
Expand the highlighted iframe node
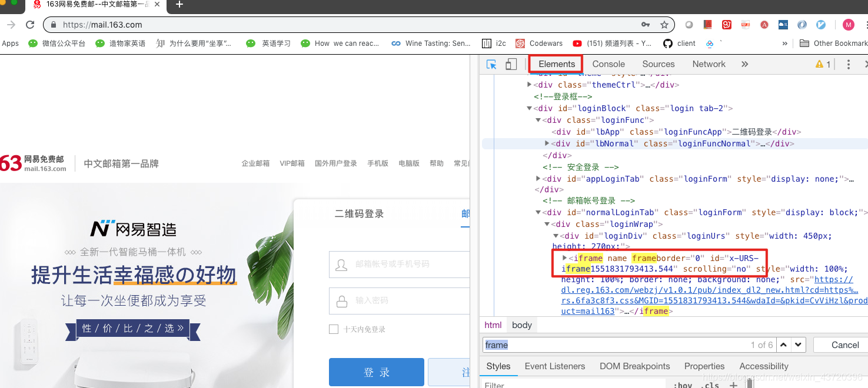(565, 258)
